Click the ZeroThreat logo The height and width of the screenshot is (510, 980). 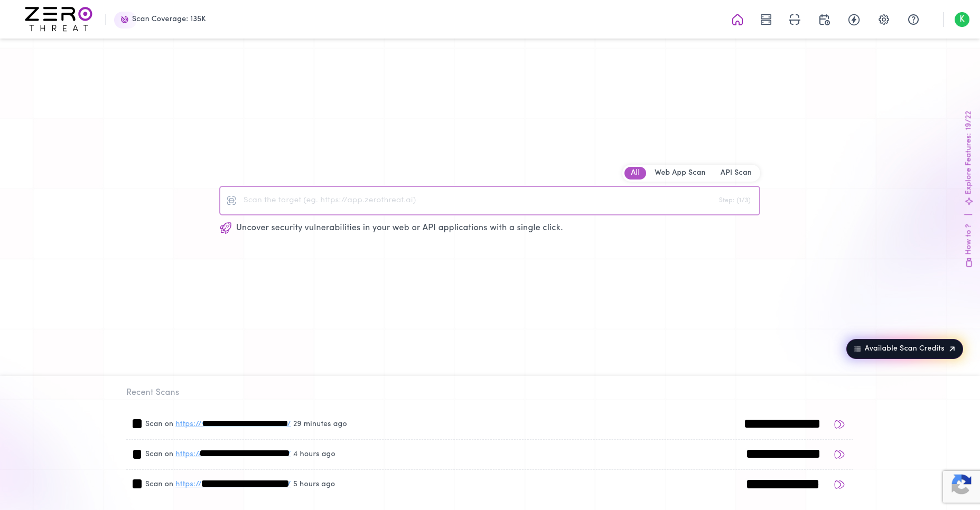[x=59, y=20]
